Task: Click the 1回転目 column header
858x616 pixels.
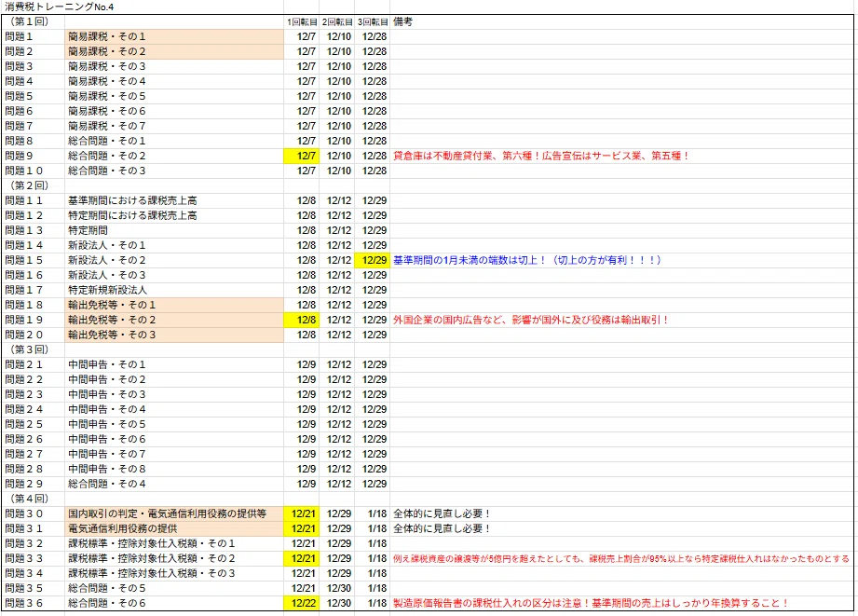Action: pyautogui.click(x=302, y=22)
